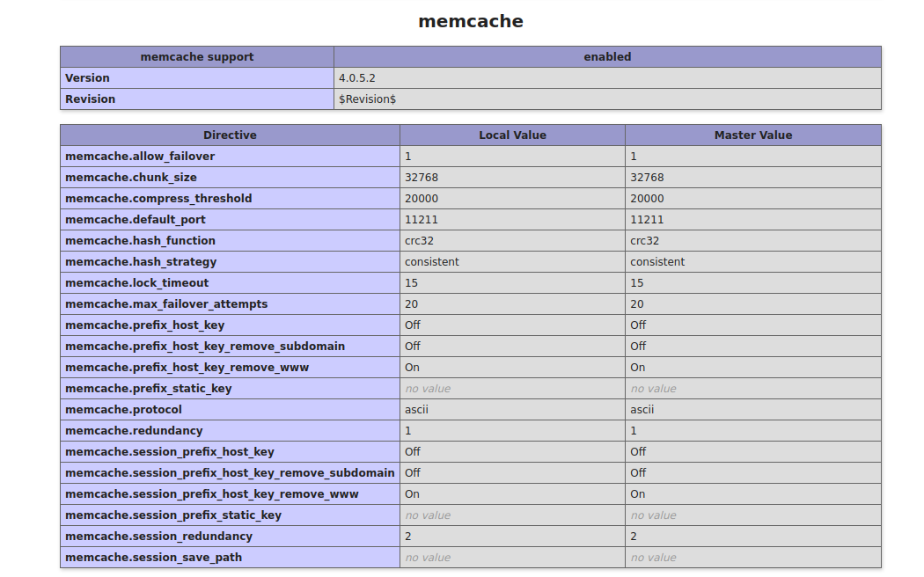924x577 pixels.
Task: Click the 'memcache support' header cell
Action: point(197,57)
